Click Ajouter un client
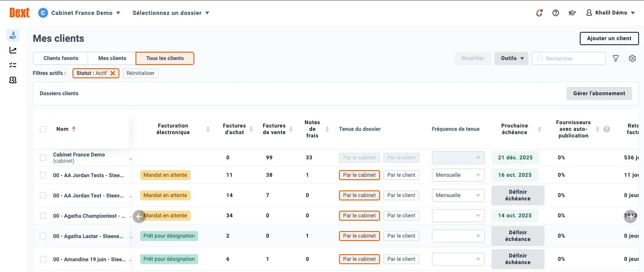This screenshot has height=272, width=644. point(609,38)
